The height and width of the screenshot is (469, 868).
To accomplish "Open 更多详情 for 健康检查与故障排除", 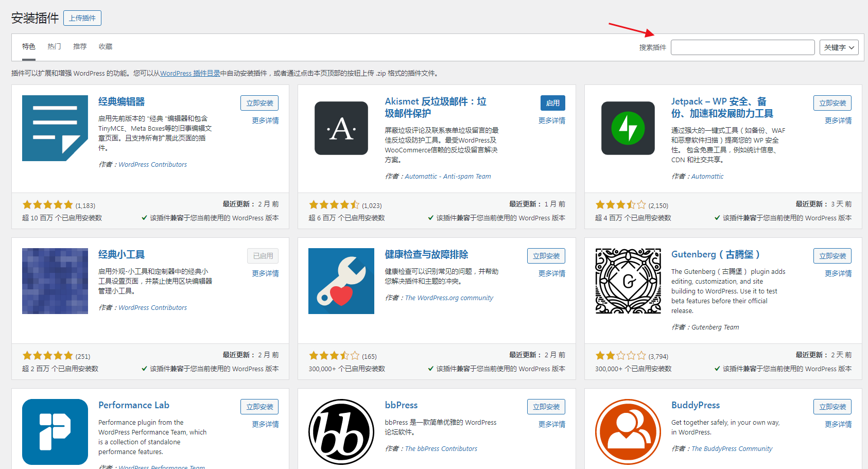I will click(552, 273).
